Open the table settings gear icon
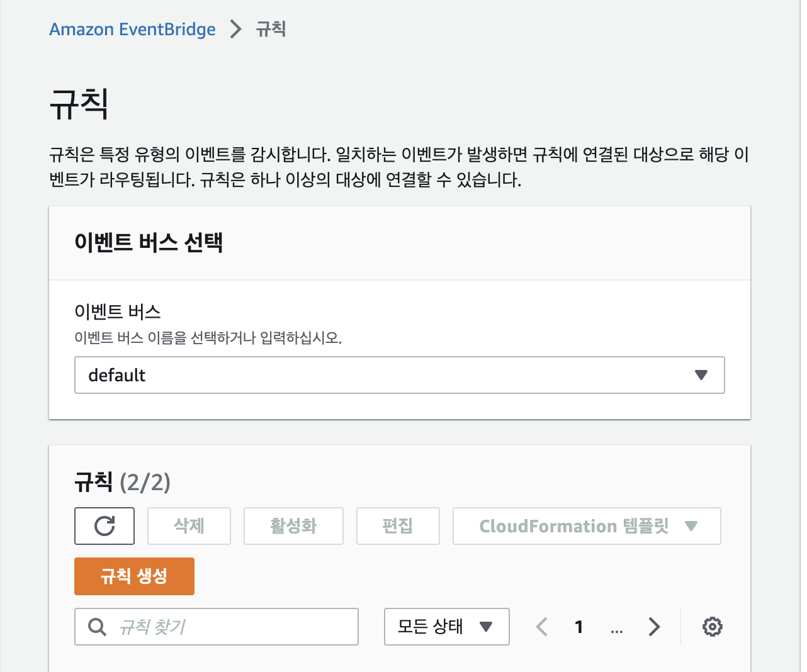The width and height of the screenshot is (807, 672). coord(713,627)
